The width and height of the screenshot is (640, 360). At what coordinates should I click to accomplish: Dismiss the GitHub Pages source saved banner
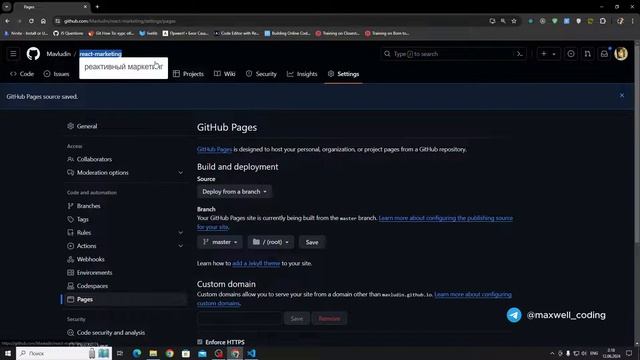click(622, 96)
